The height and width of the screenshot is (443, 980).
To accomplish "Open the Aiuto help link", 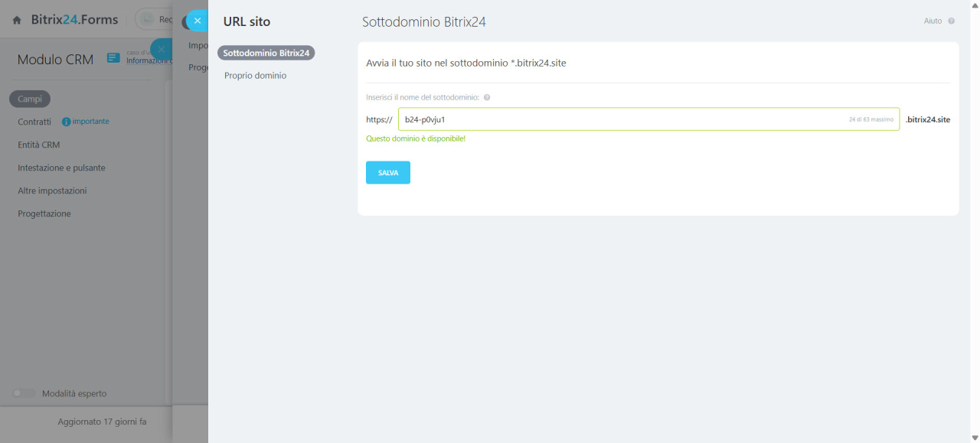I will pos(933,21).
